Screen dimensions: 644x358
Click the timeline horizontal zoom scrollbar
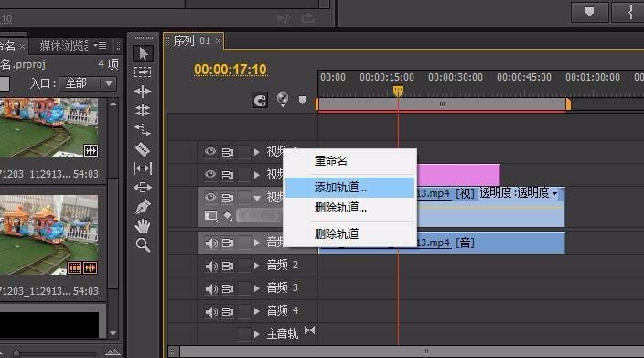(412, 352)
